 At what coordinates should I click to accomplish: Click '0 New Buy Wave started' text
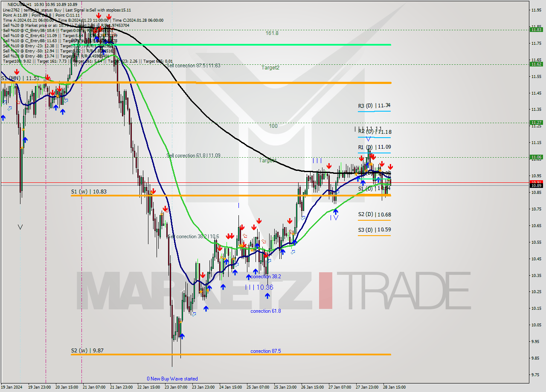[172, 378]
